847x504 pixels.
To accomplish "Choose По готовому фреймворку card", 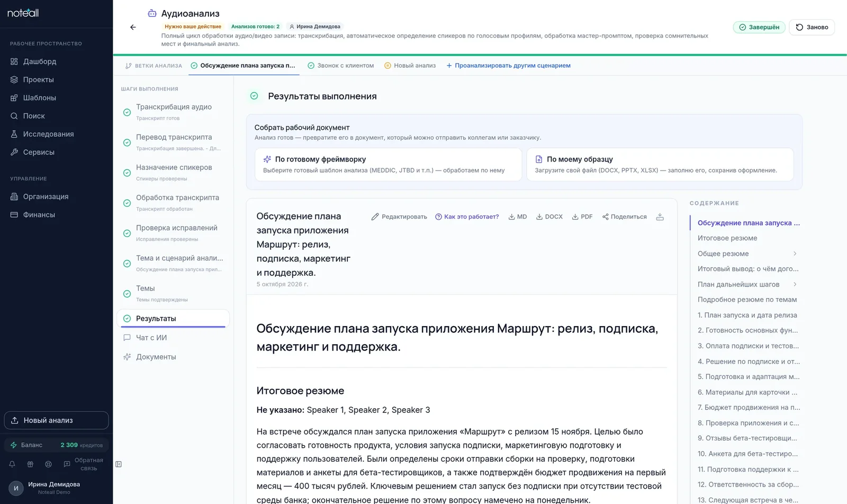I will 388,164.
